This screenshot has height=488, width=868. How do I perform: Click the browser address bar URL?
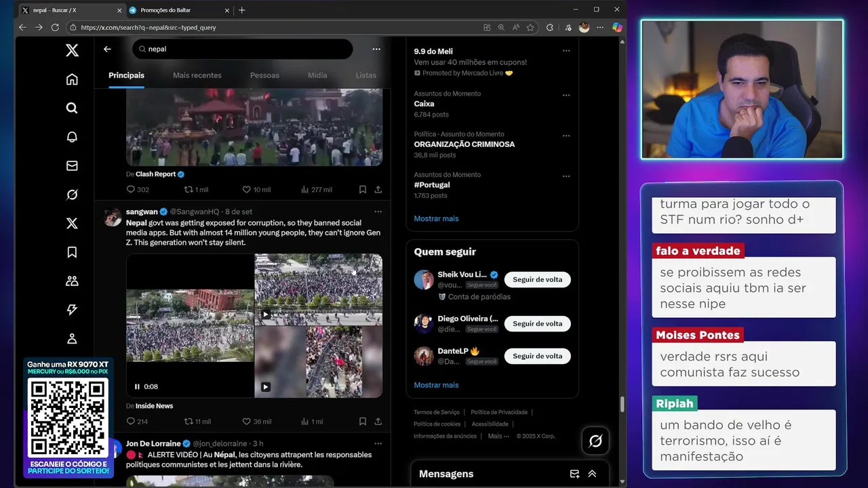pyautogui.click(x=148, y=27)
